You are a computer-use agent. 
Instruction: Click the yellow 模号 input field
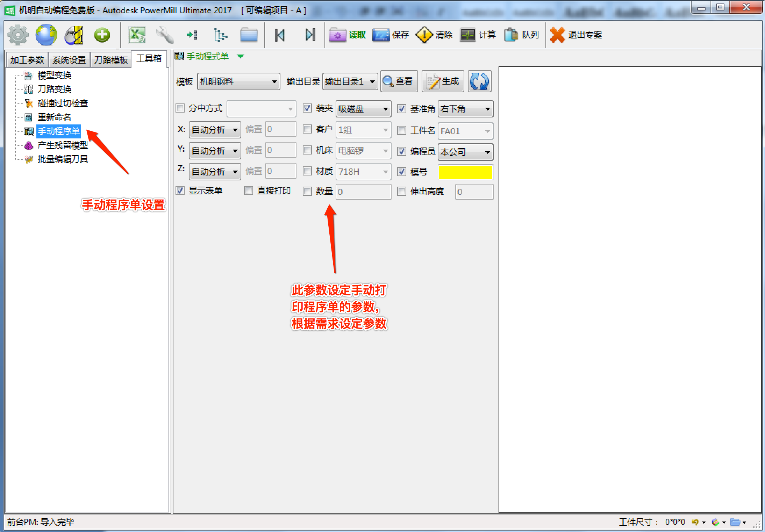pyautogui.click(x=465, y=172)
